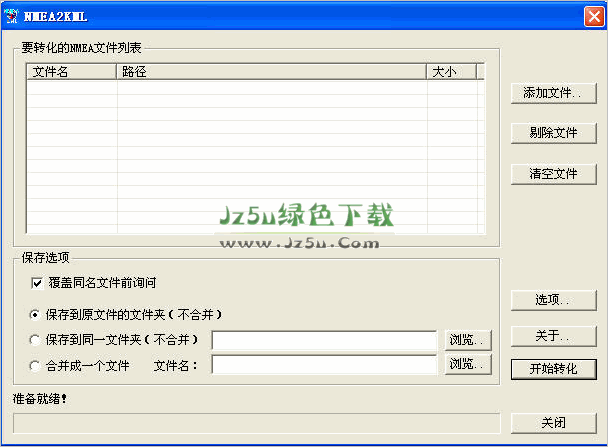Click the NMEA2KML app icon in title bar

[11, 16]
